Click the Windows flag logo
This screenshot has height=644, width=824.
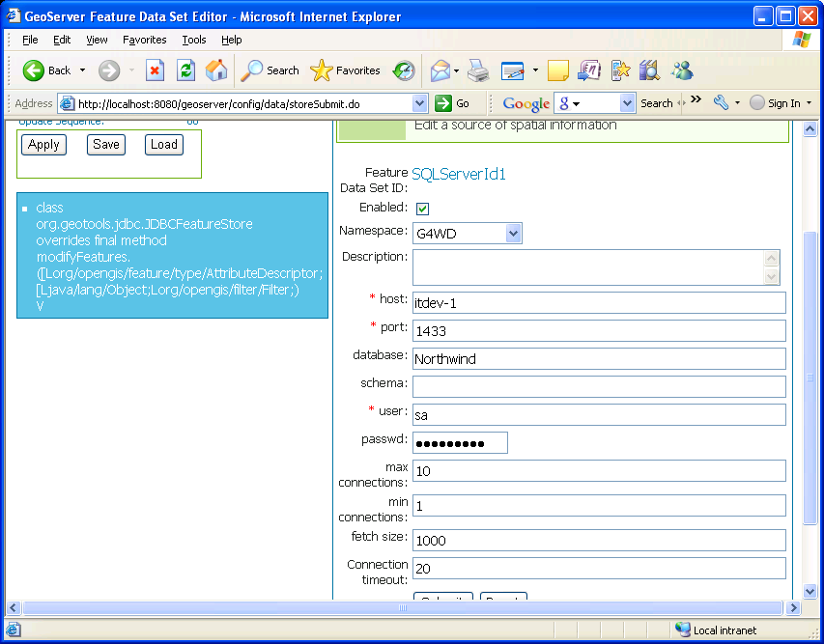coord(802,40)
